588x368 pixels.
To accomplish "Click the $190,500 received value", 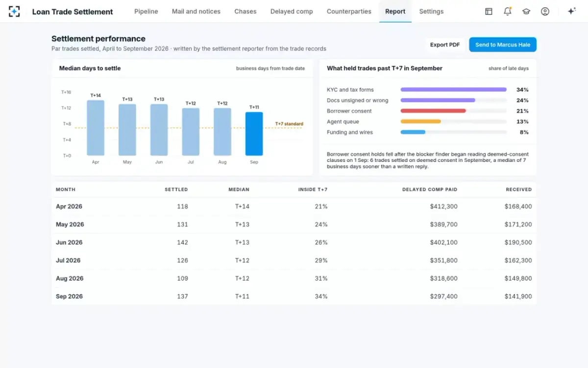I will tap(518, 242).
